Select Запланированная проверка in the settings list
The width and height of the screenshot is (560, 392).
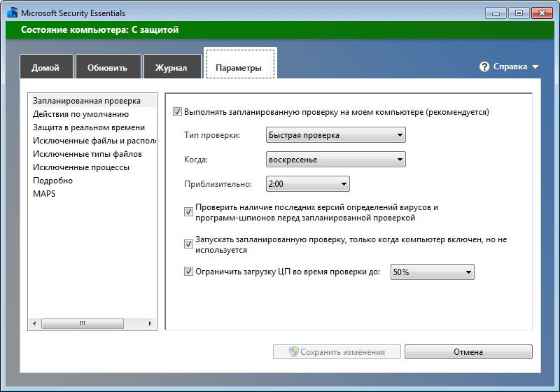click(94, 101)
